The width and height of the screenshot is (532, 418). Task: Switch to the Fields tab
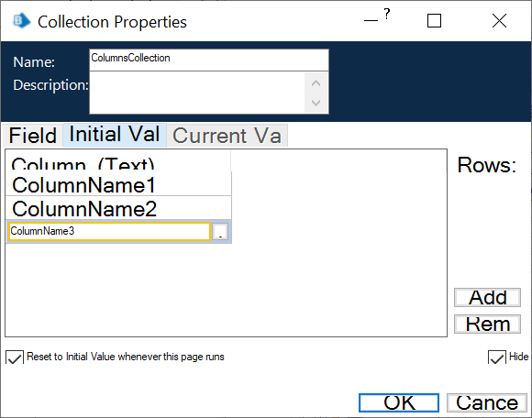(x=33, y=136)
